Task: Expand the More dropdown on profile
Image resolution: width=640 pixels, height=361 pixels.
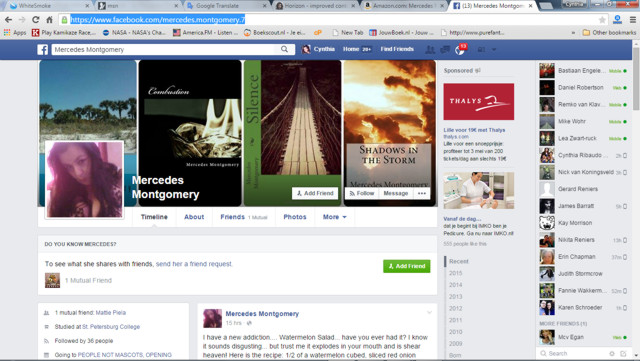Action: 335,217
